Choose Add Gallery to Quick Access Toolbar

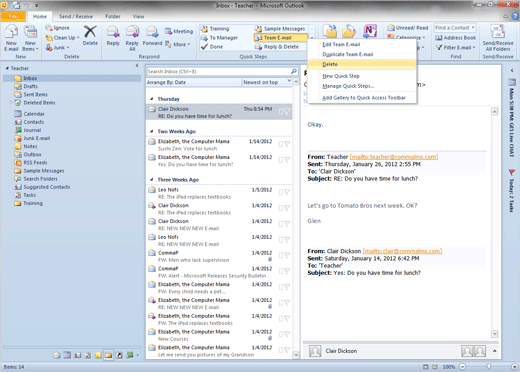(362, 98)
